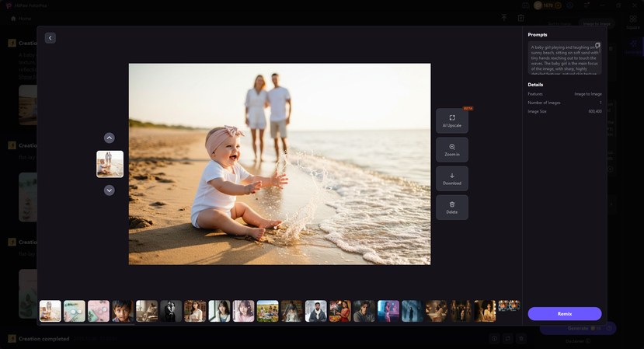Click the Zoom in button
Screen dimensions: 644x349
(452, 150)
